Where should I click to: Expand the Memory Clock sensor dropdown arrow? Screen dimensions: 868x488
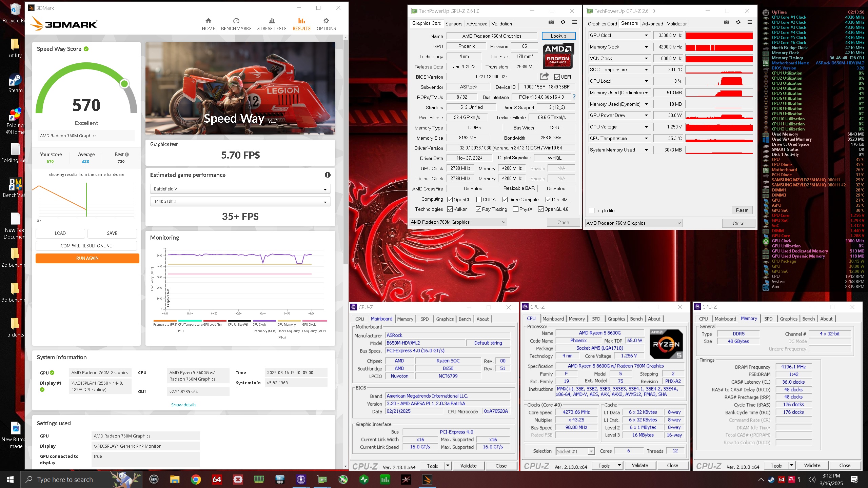click(x=646, y=47)
